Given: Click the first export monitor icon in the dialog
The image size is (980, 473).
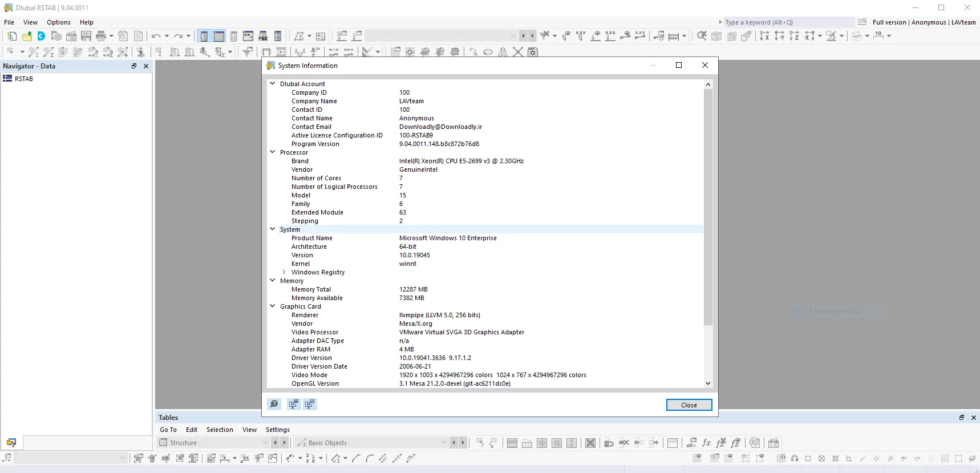Looking at the screenshot, I should tap(294, 405).
